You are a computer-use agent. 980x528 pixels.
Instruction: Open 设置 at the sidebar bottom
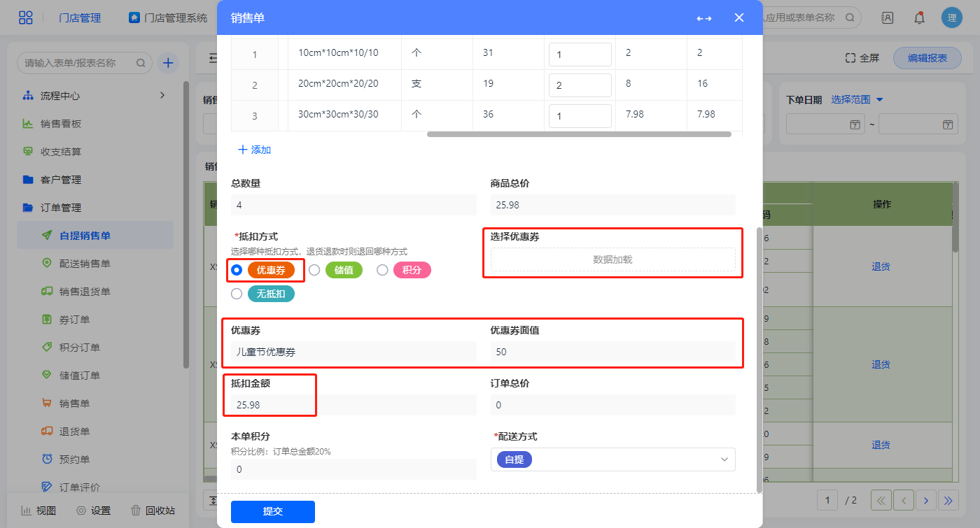pyautogui.click(x=93, y=511)
